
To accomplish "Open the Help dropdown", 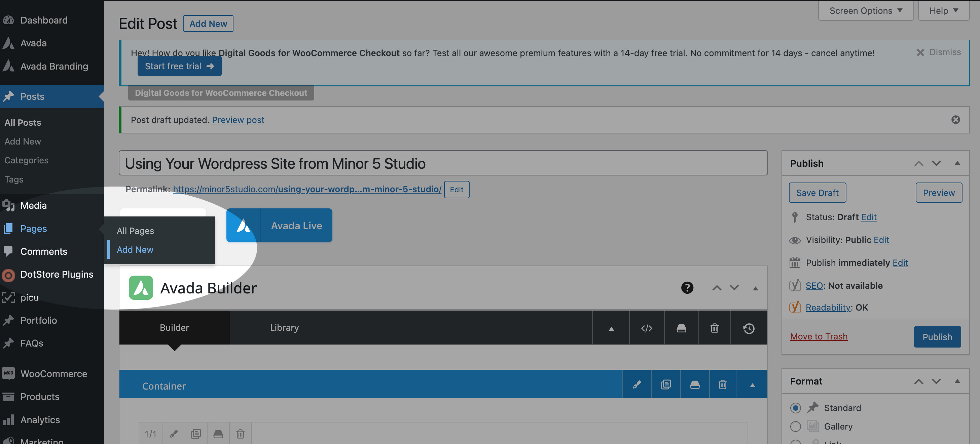I will coord(943,10).
